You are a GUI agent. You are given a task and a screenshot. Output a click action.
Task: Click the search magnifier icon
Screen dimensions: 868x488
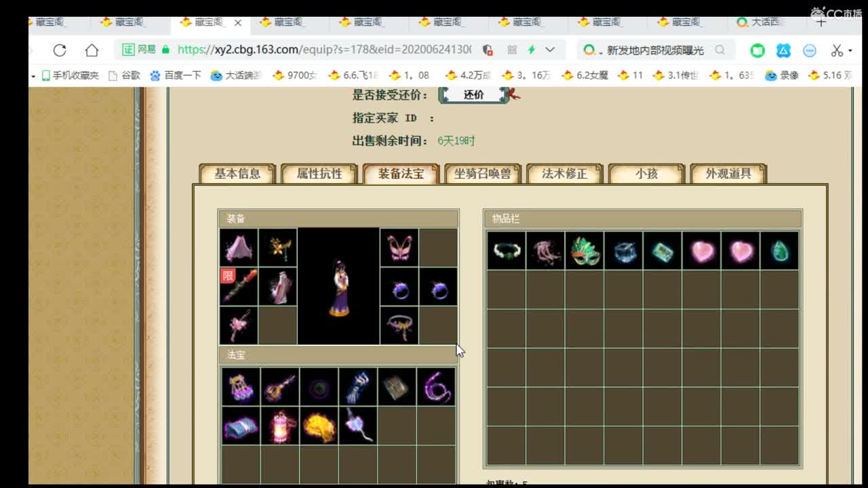[x=720, y=50]
